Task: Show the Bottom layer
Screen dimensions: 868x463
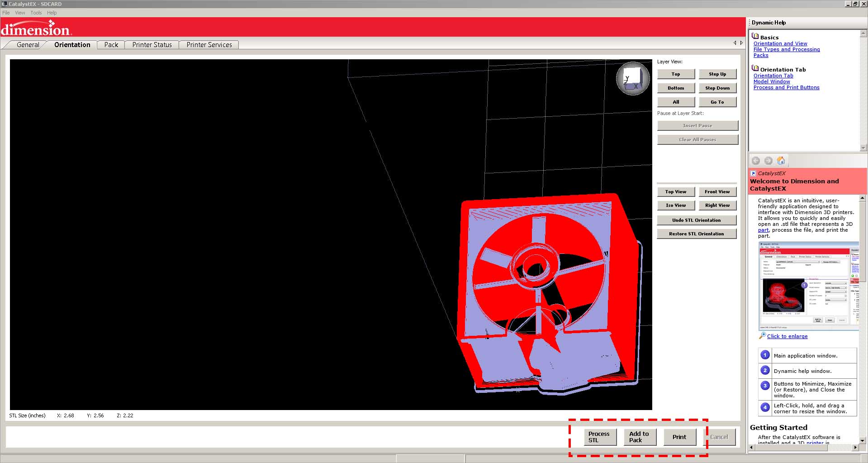Action: point(676,88)
